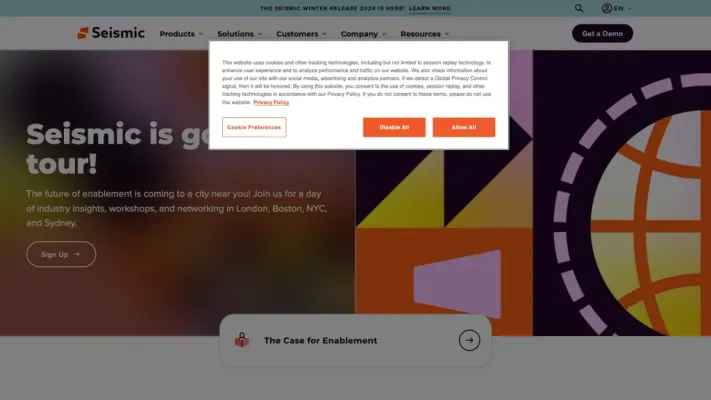Open the Resources menu
Screen dimensions: 711x400
(424, 34)
